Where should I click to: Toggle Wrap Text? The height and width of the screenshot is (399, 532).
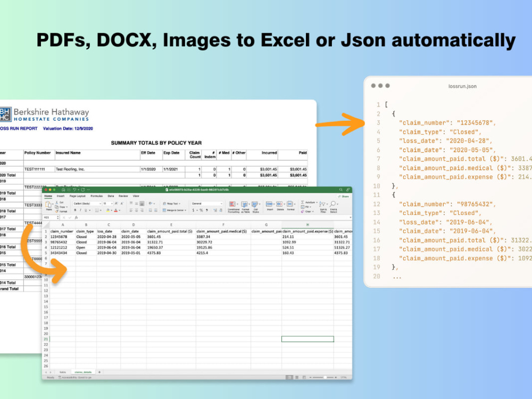171,204
